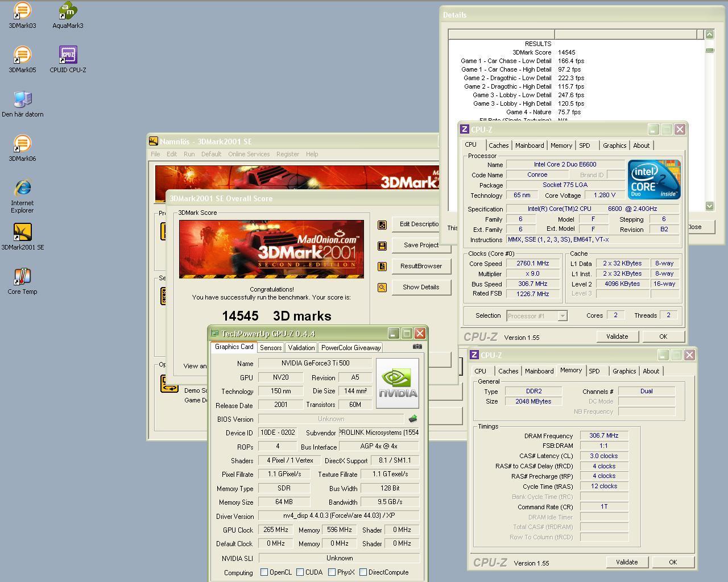Image resolution: width=728 pixels, height=582 pixels.
Task: Click Validate in upper CPU-Z window
Action: [617, 336]
